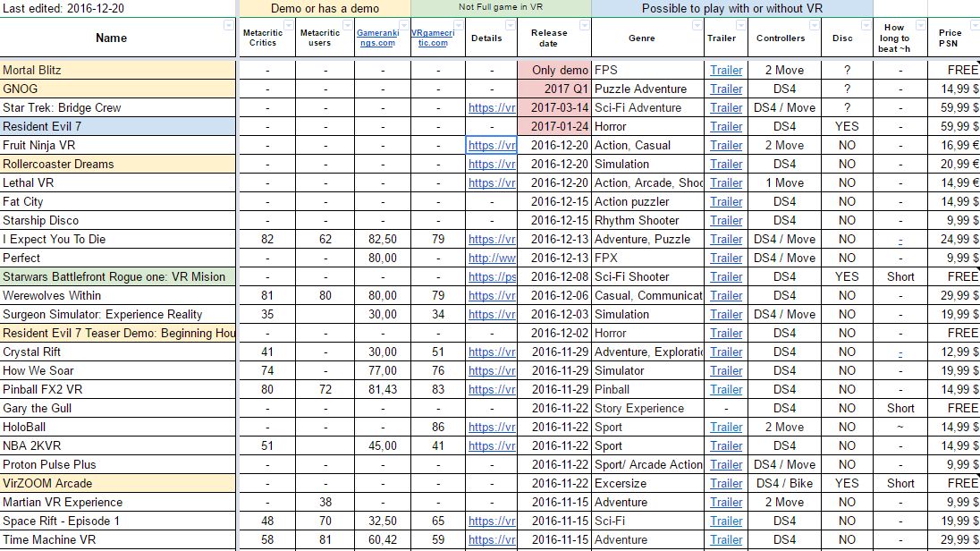Open Trailer link for Rollercoaster Dreams
Image resolution: width=980 pixels, height=551 pixels.
click(x=726, y=164)
